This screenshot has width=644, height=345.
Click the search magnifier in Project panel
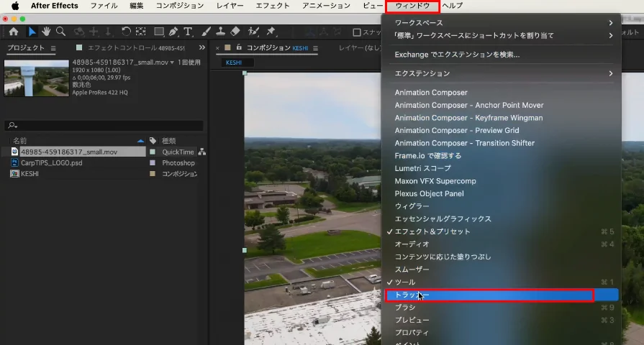pyautogui.click(x=12, y=125)
